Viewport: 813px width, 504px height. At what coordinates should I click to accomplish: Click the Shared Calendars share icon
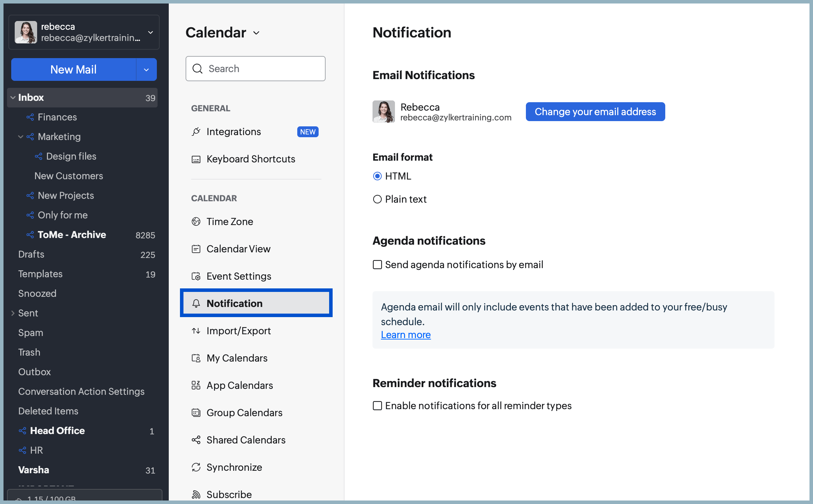click(196, 440)
